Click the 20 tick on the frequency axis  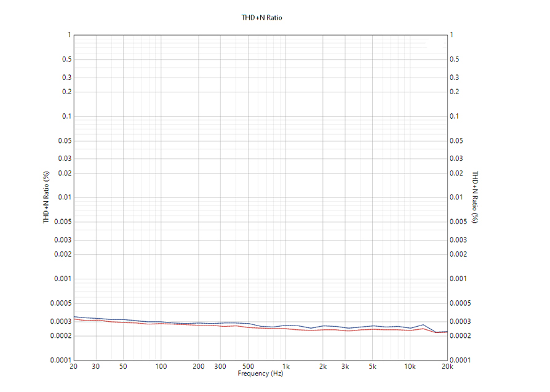[73, 367]
